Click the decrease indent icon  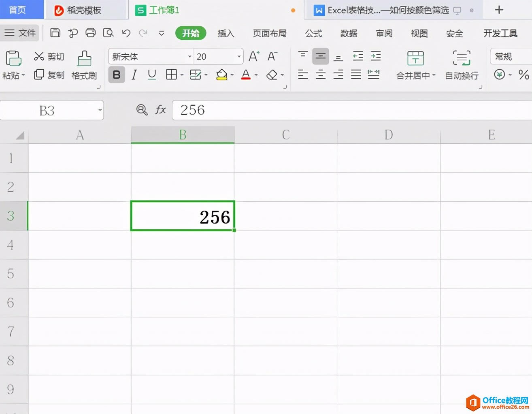[358, 56]
